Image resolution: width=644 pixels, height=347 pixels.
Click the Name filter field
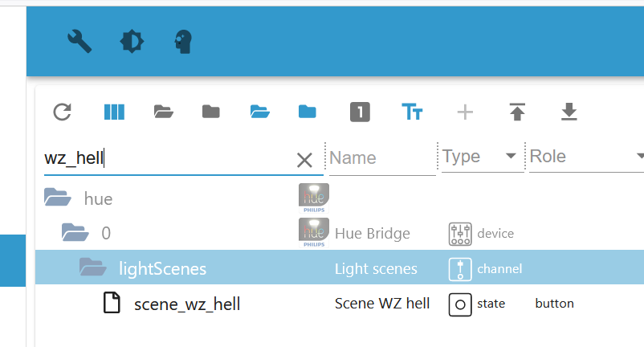pyautogui.click(x=381, y=157)
